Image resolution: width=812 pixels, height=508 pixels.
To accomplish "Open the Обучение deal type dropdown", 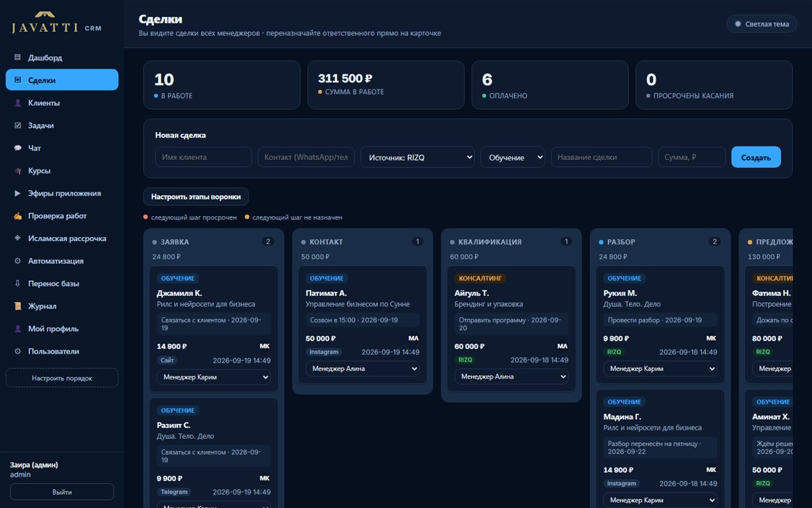I will (x=513, y=157).
